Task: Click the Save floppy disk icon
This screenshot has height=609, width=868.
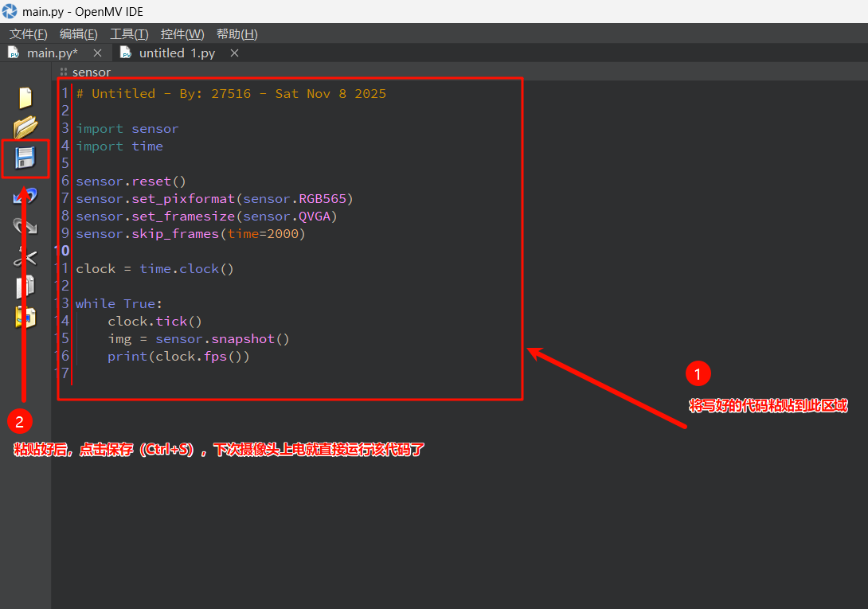Action: (x=25, y=158)
